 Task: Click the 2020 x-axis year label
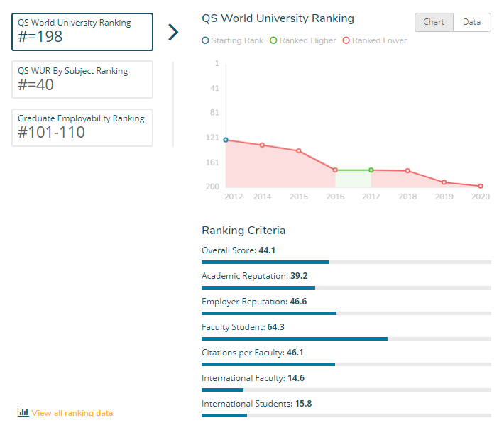[481, 197]
